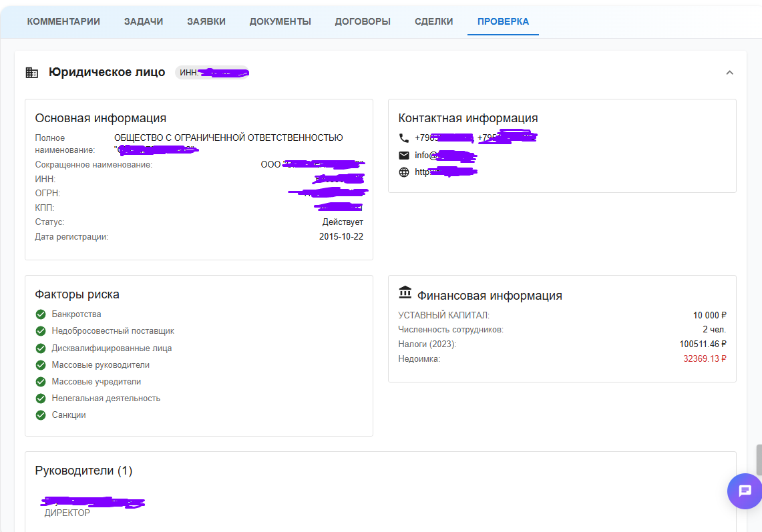Switch to the Комментарии tab
Viewport: 762px width, 532px height.
(x=63, y=21)
